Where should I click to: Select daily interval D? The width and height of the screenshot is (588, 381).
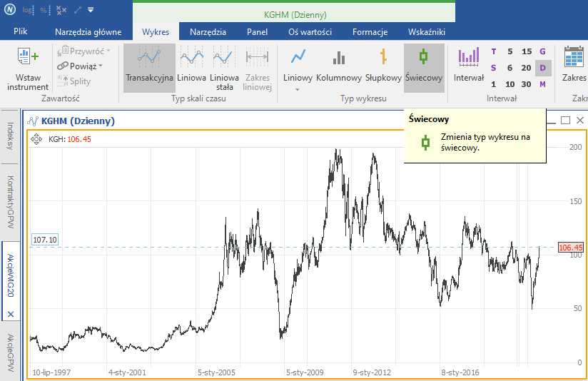pyautogui.click(x=542, y=68)
